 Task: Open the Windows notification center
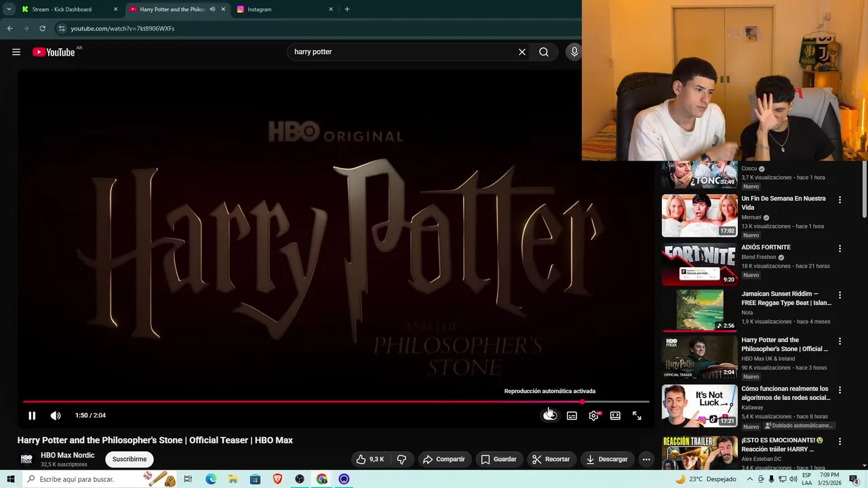[x=854, y=479]
